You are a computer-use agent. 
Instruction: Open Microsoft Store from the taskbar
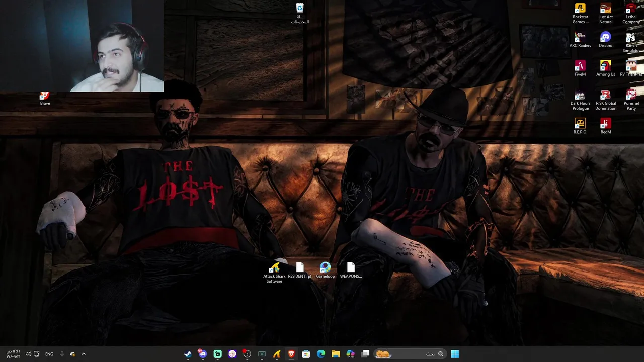coord(306,354)
